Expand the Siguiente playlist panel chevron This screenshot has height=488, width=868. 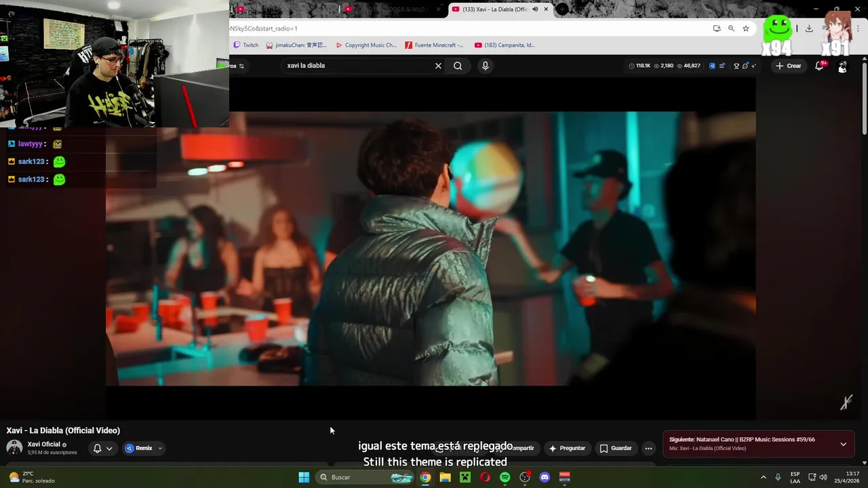click(x=844, y=444)
